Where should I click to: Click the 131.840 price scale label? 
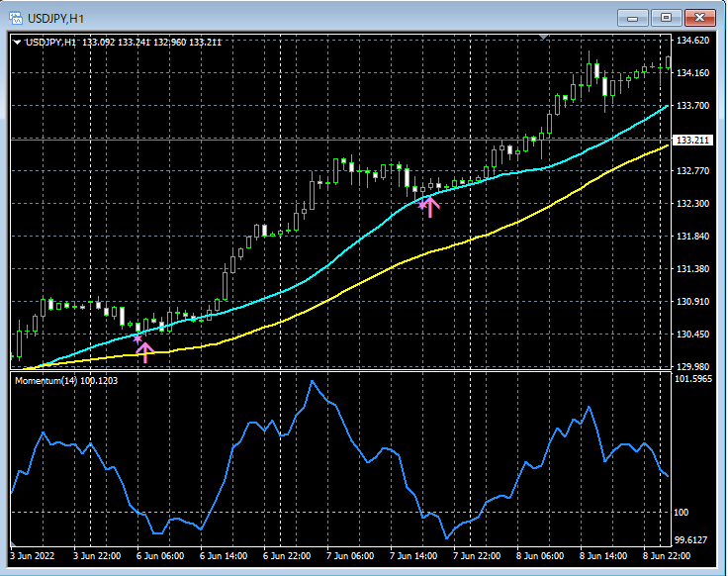point(692,236)
